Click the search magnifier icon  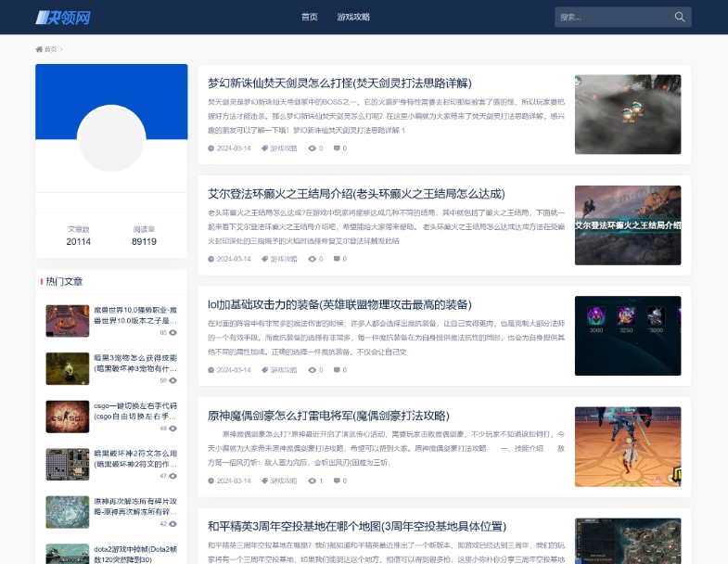679,18
